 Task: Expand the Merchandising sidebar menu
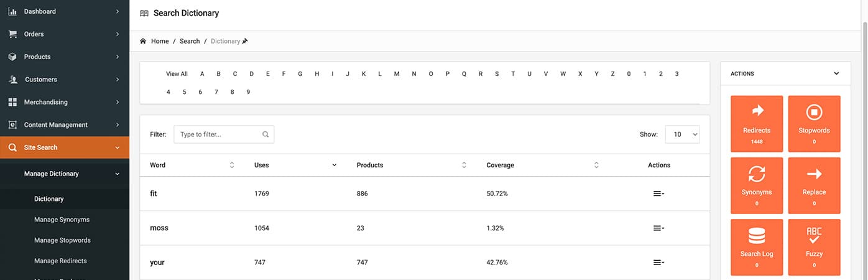[65, 102]
